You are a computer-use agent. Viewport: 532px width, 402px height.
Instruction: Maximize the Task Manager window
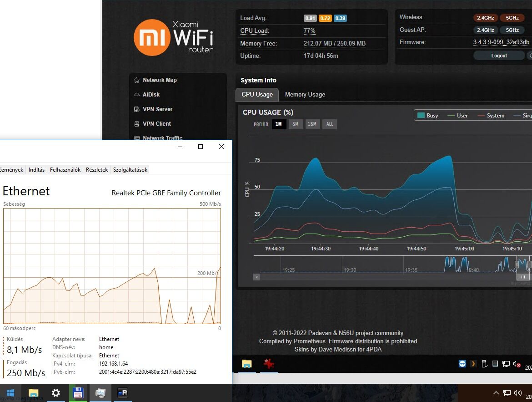(201, 147)
